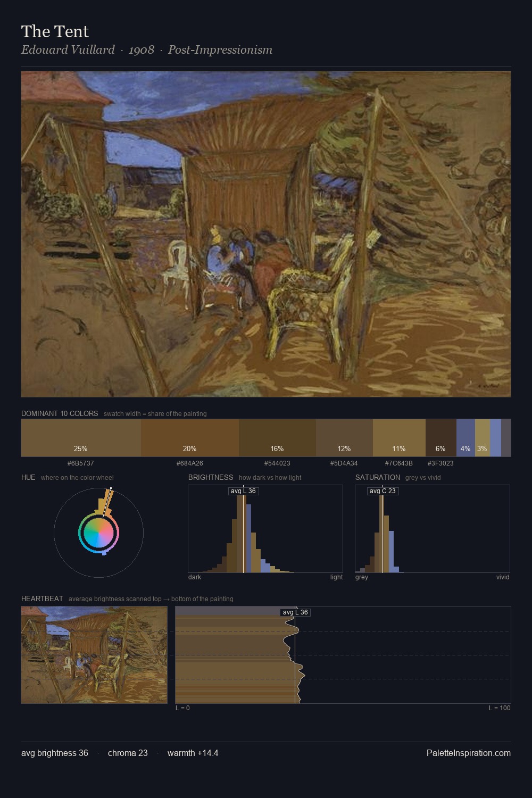Click the 'avg C 23' label in saturation chart

(383, 491)
